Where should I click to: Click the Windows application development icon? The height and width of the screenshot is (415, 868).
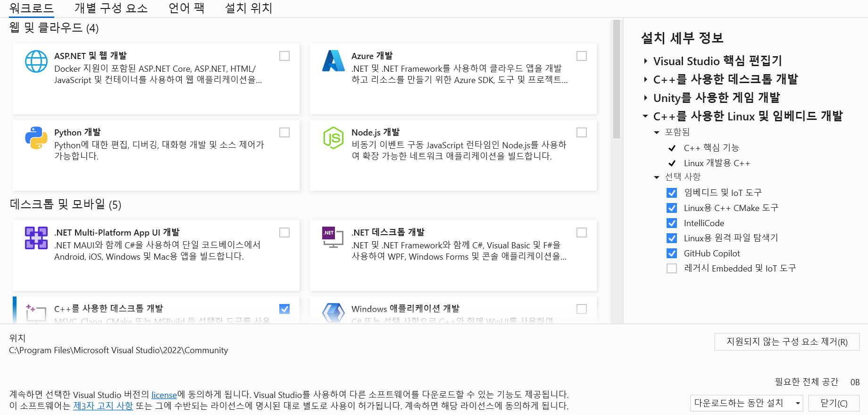click(334, 313)
